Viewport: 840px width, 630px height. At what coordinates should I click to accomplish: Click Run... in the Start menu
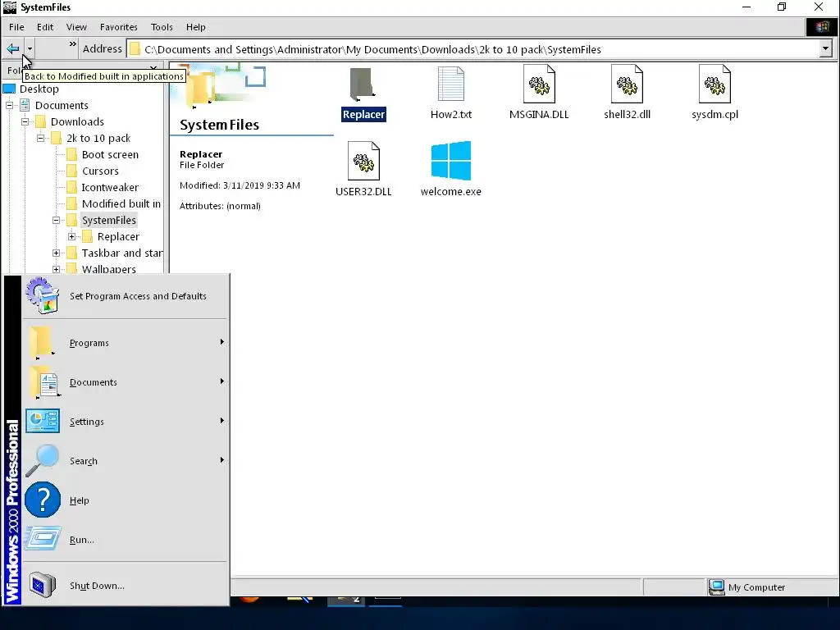[126, 540]
